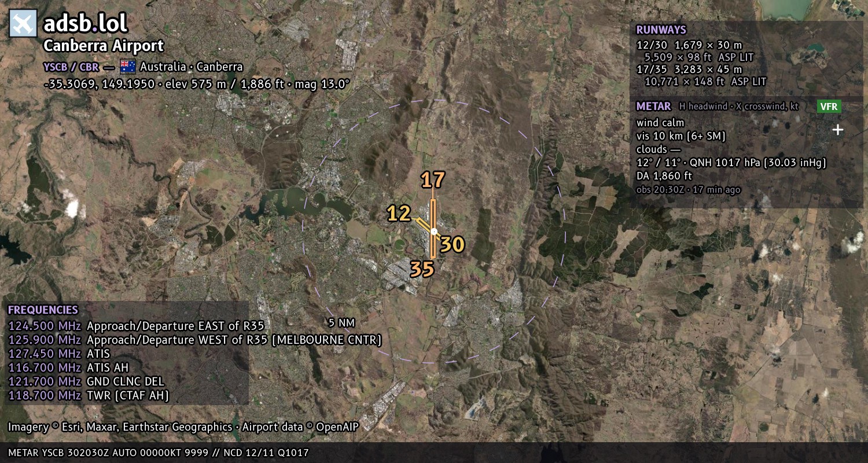Click the adsb.lol site title
Image resolution: width=868 pixels, height=463 pixels.
[85, 23]
